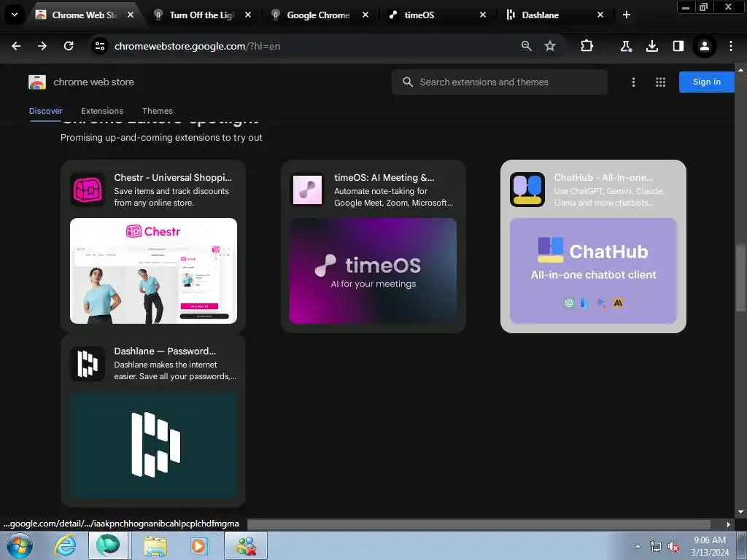Open Chestr - Universal Shopping title

pos(173,178)
